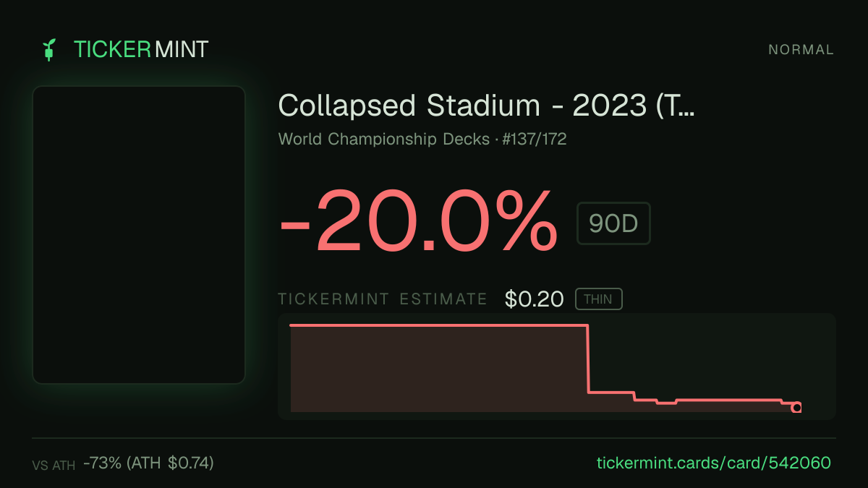Open the tickermint.cards/card/542060 link
This screenshot has height=488, width=868.
(713, 463)
